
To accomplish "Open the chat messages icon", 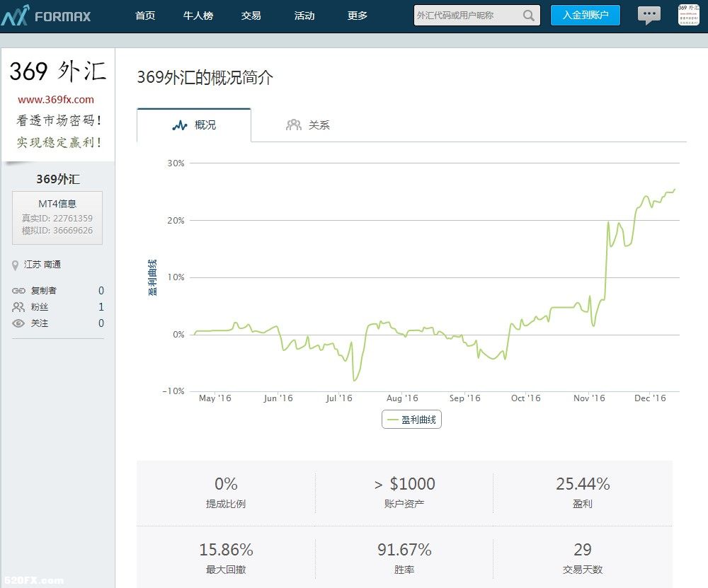I will click(649, 16).
